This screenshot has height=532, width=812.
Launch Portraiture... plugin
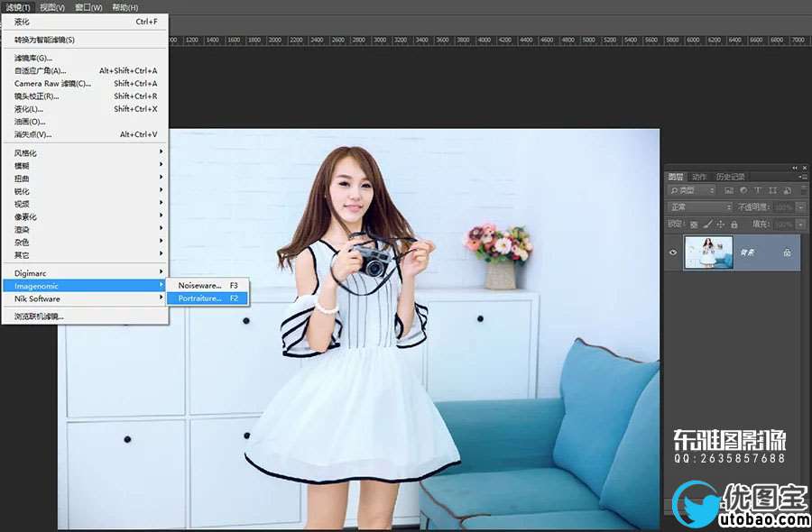coord(208,298)
